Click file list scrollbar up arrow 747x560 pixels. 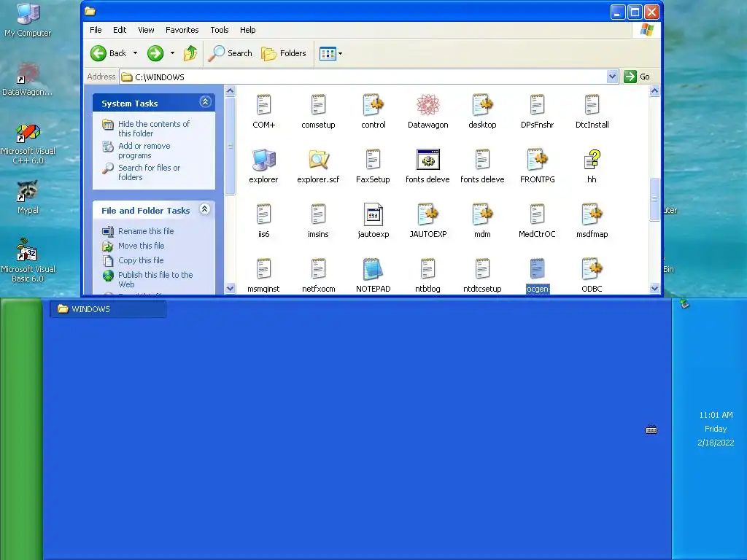(654, 90)
